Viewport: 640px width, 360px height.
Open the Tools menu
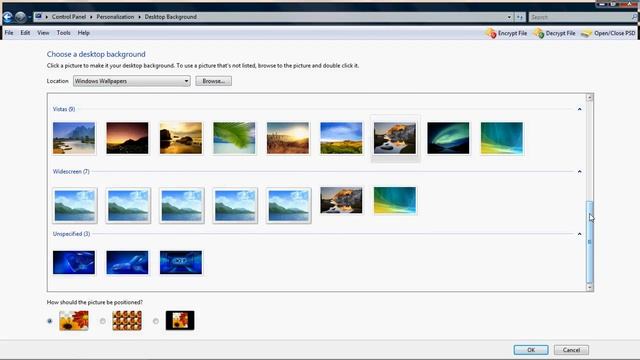(63, 33)
